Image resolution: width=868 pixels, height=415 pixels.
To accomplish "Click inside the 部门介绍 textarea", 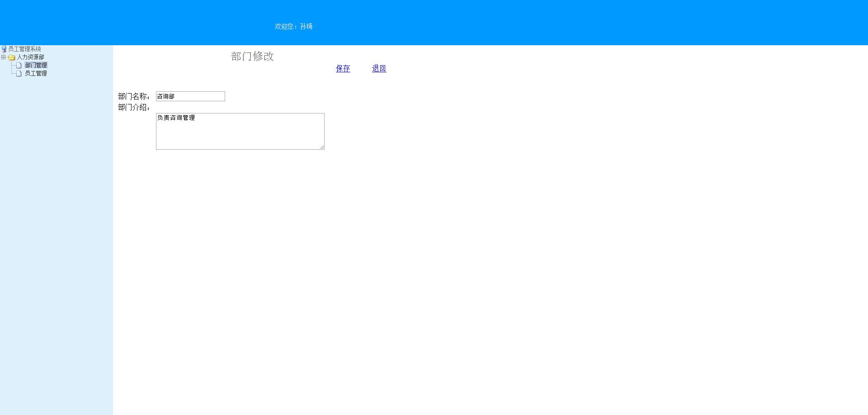I will click(x=240, y=131).
